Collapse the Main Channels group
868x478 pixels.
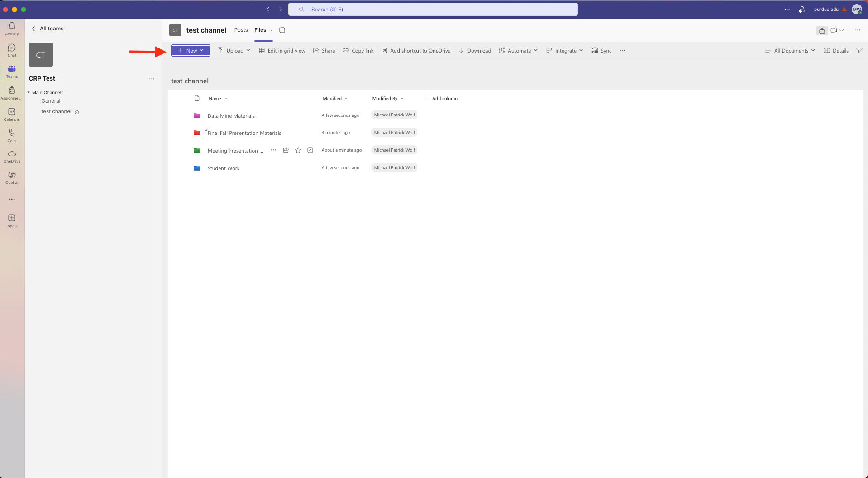pyautogui.click(x=29, y=92)
